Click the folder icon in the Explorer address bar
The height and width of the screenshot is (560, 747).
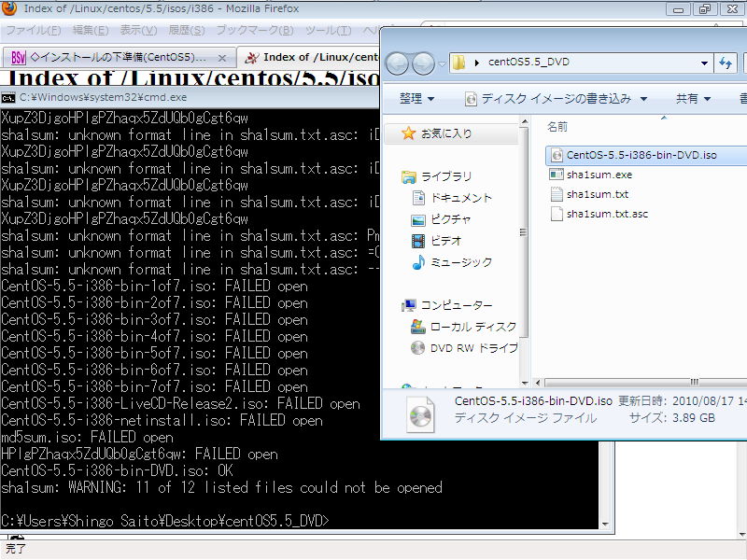(458, 63)
